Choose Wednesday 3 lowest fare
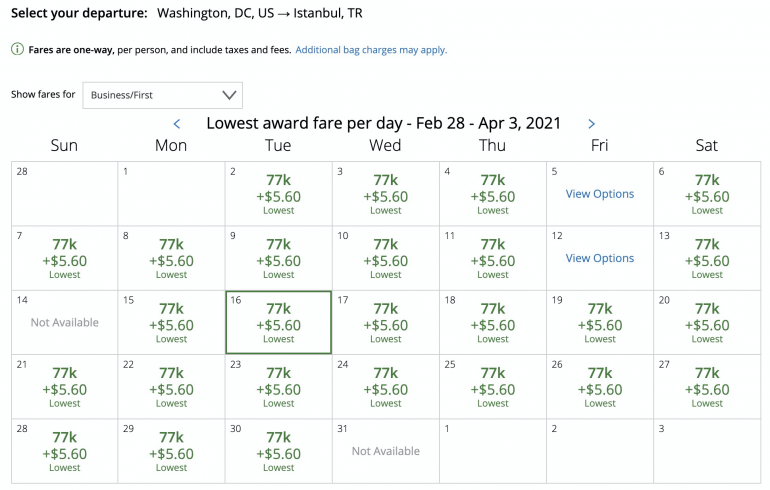This screenshot has width=770, height=490. pos(385,195)
